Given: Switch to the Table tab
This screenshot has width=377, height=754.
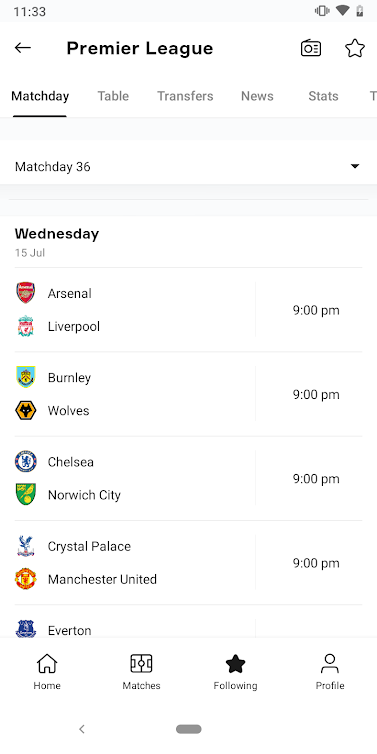Looking at the screenshot, I should [x=113, y=96].
